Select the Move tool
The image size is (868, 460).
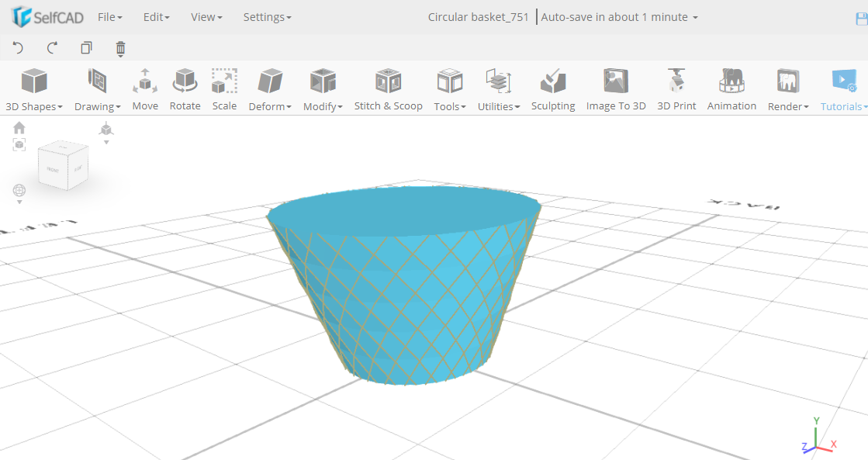click(145, 89)
